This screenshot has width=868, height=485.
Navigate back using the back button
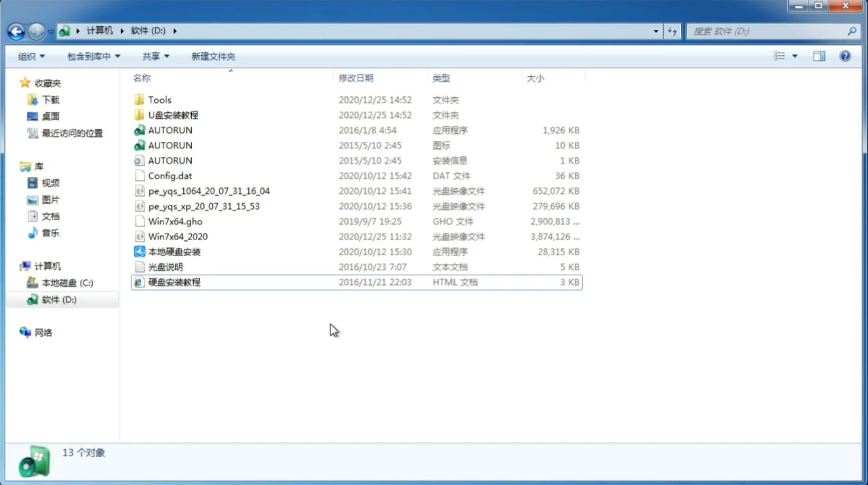coord(16,30)
